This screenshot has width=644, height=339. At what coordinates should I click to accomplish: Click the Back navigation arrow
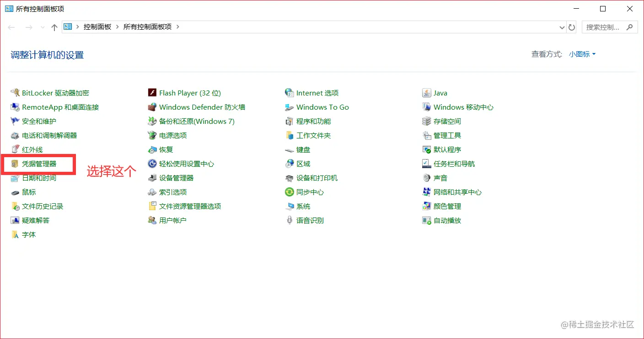12,27
